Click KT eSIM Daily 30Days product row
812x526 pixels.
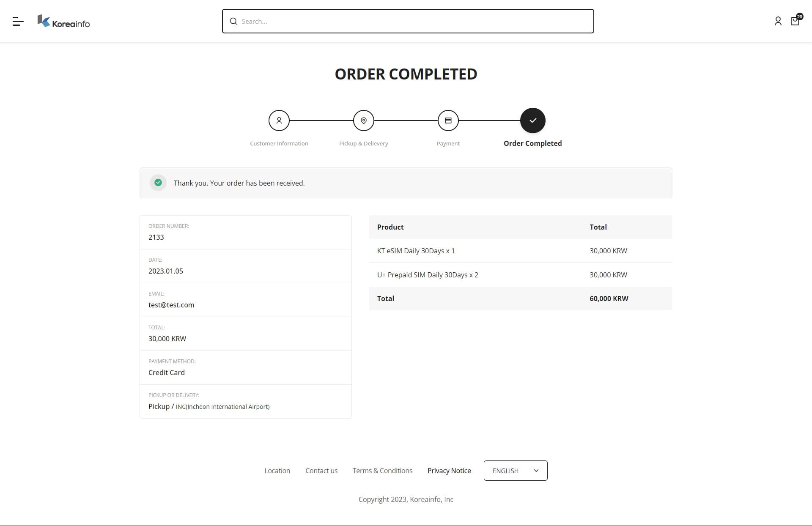point(520,251)
